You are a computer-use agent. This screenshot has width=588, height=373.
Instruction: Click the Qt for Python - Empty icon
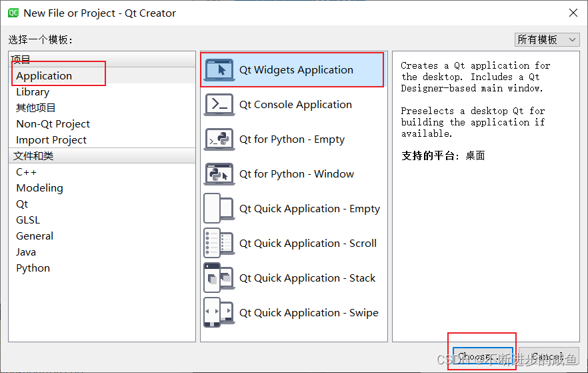(219, 139)
